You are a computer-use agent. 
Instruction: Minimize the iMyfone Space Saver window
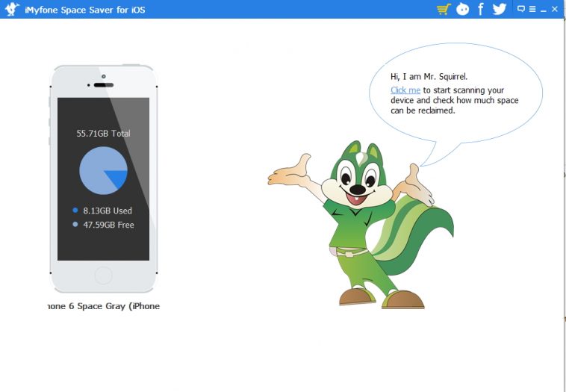pos(544,10)
